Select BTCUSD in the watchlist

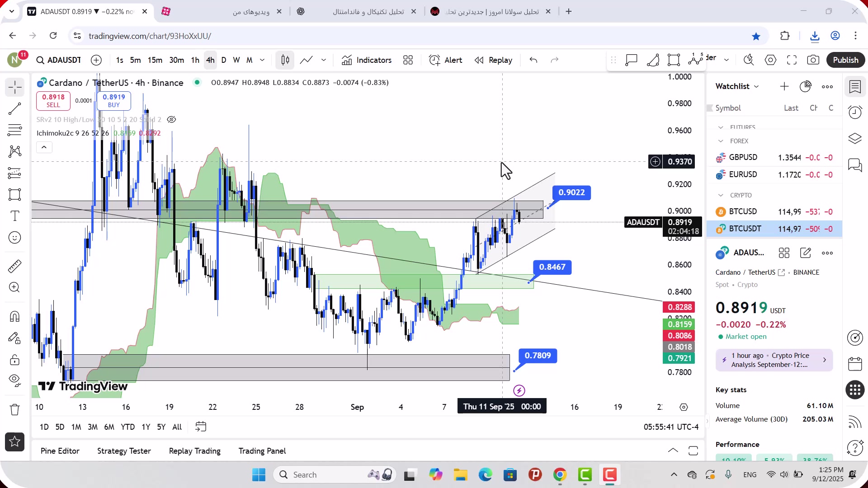pos(774,212)
